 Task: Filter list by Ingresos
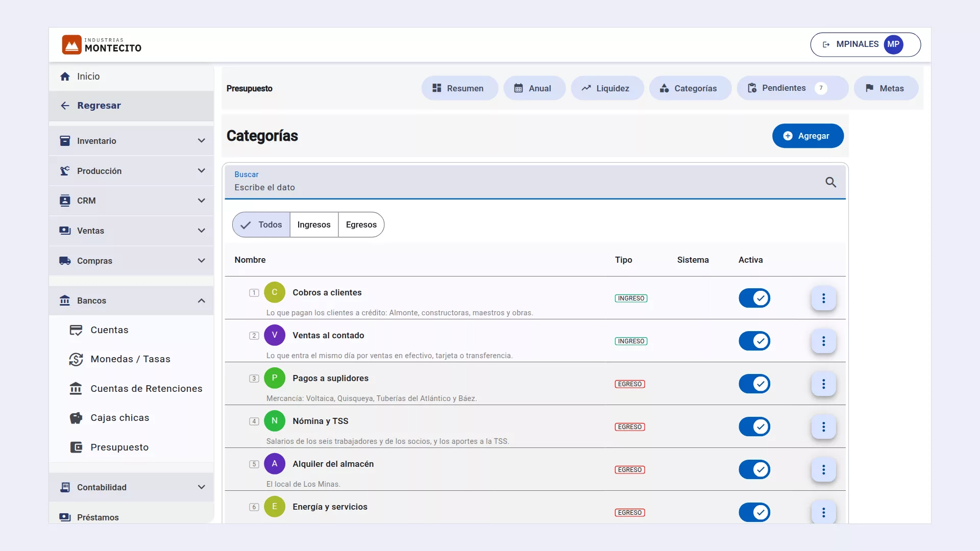[x=314, y=224]
